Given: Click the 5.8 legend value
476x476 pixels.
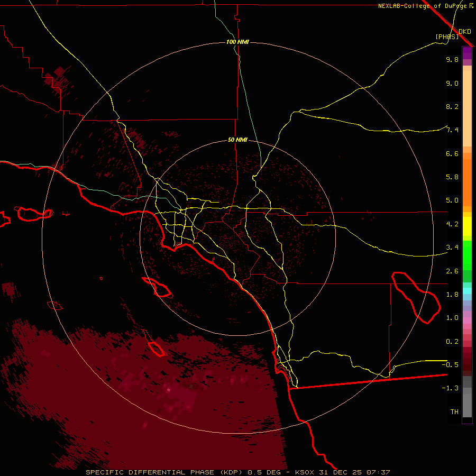Looking at the screenshot, I should pos(452,177).
